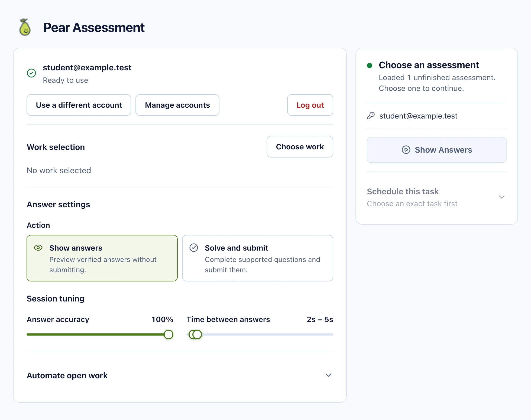Click the green account verified checkmark icon
The width and height of the screenshot is (531, 420).
click(x=31, y=73)
